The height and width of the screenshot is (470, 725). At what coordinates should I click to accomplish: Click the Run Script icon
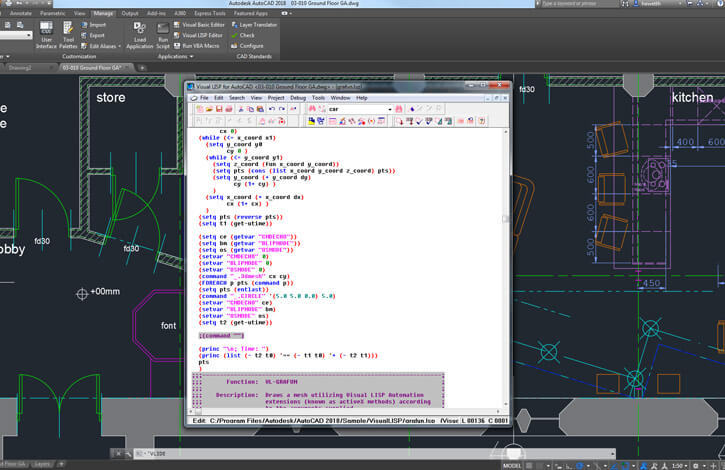point(163,34)
